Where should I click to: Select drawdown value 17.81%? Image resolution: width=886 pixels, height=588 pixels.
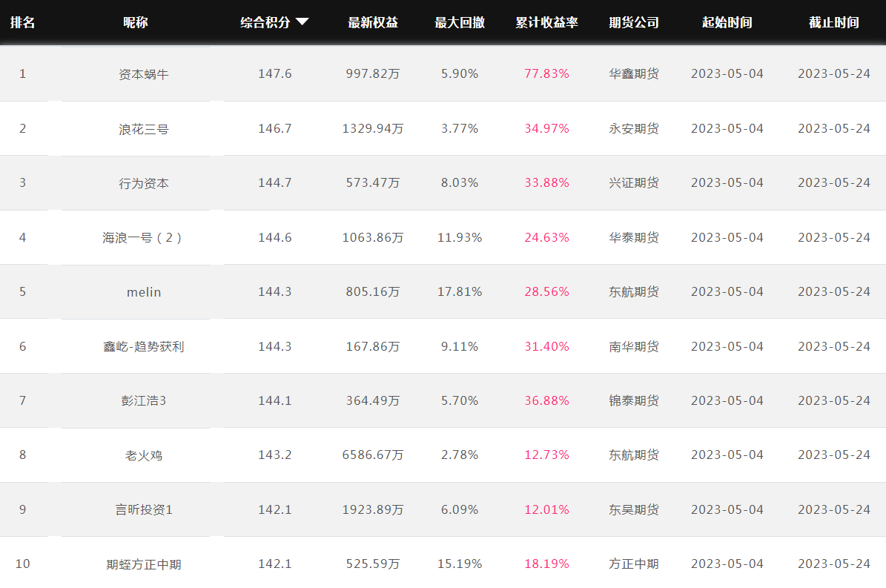tap(460, 291)
